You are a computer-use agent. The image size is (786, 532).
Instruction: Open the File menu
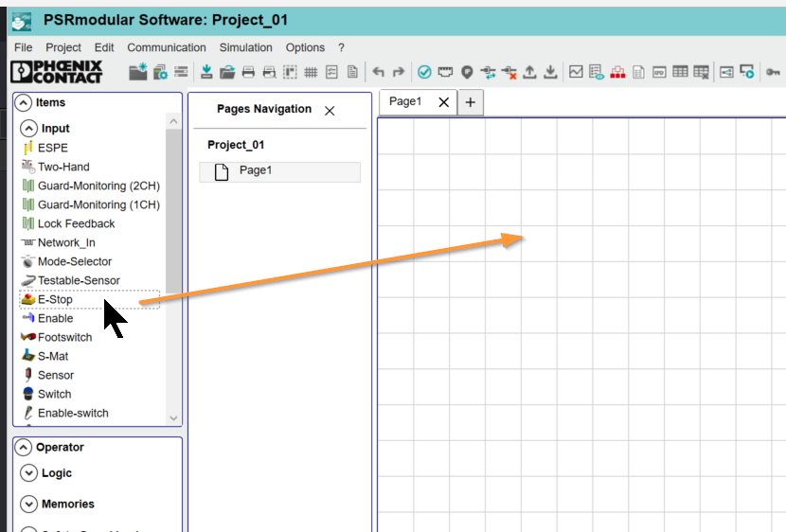click(x=23, y=47)
